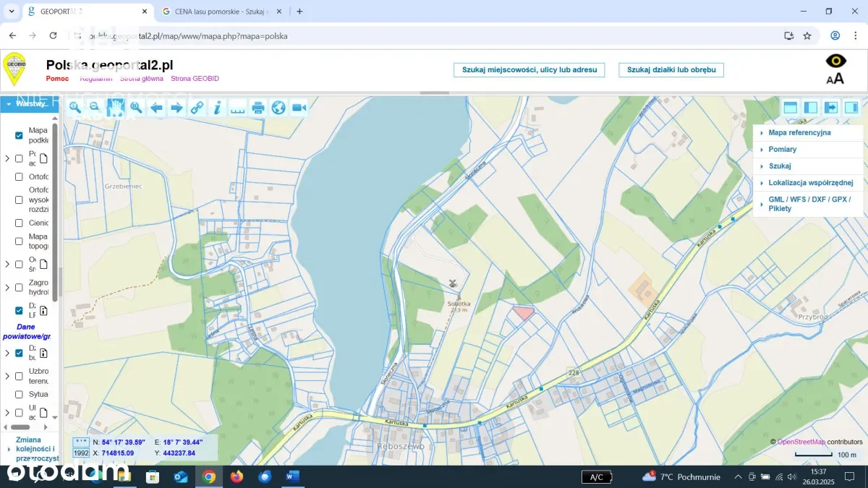Screen dimensions: 868x488
Task: Select the zoom in magnifier tool
Action: pos(75,108)
